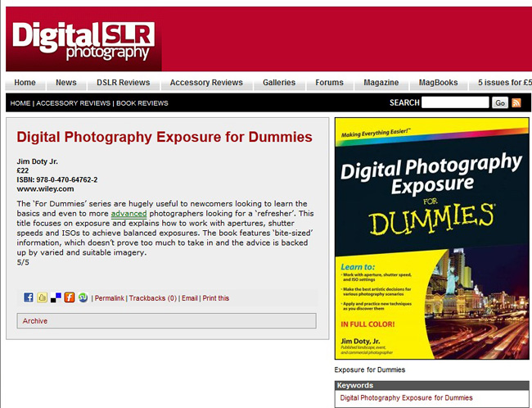Click the Digital SLR Photography logo
This screenshot has width=532, height=408.
(x=83, y=41)
